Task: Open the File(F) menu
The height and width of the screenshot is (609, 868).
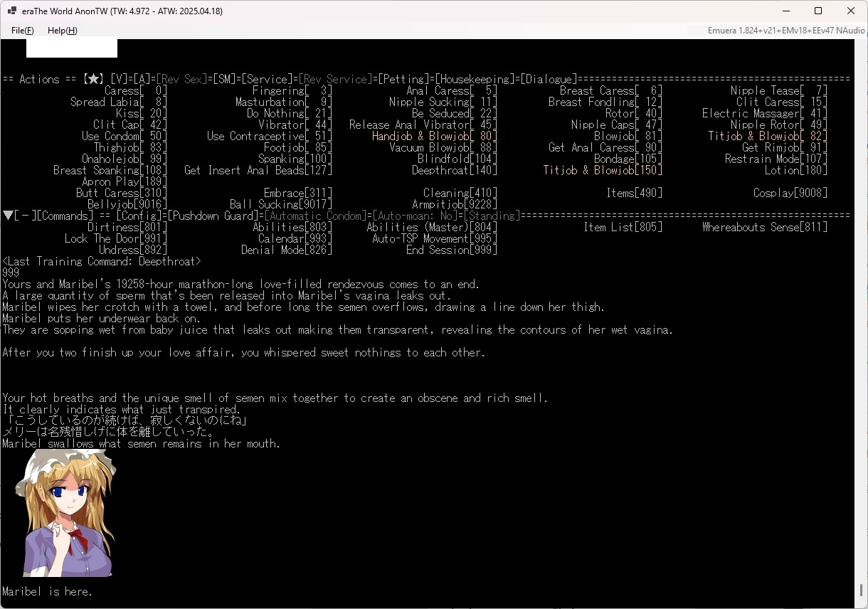Action: tap(23, 31)
